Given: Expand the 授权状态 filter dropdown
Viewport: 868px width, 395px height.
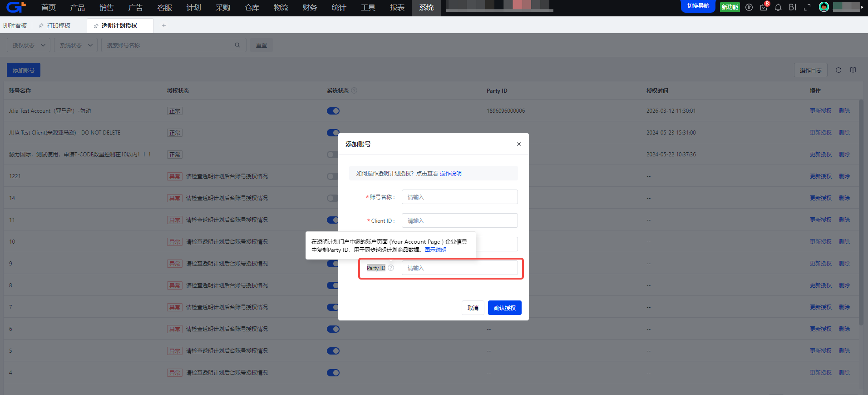Looking at the screenshot, I should pyautogui.click(x=29, y=45).
